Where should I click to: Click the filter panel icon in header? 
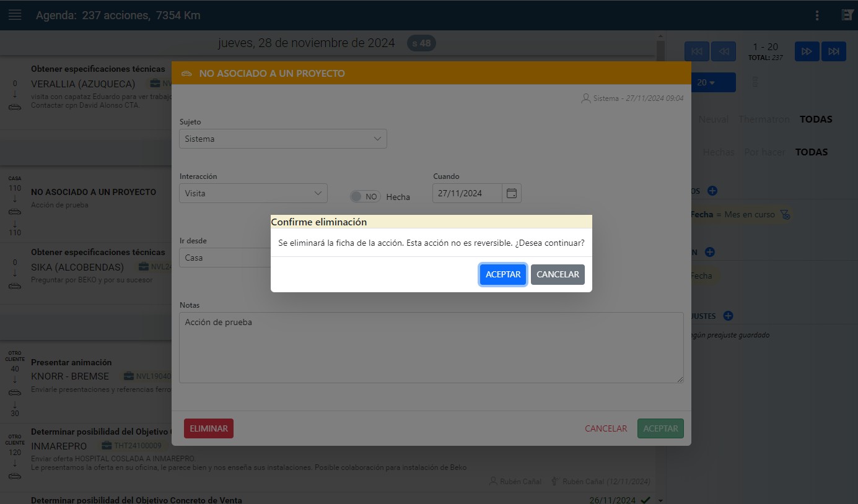click(x=847, y=15)
